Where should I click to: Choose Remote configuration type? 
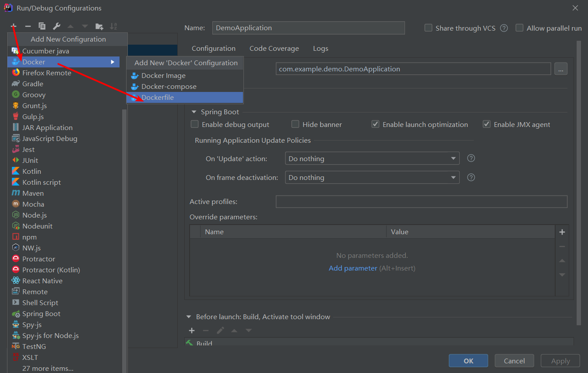(63, 292)
